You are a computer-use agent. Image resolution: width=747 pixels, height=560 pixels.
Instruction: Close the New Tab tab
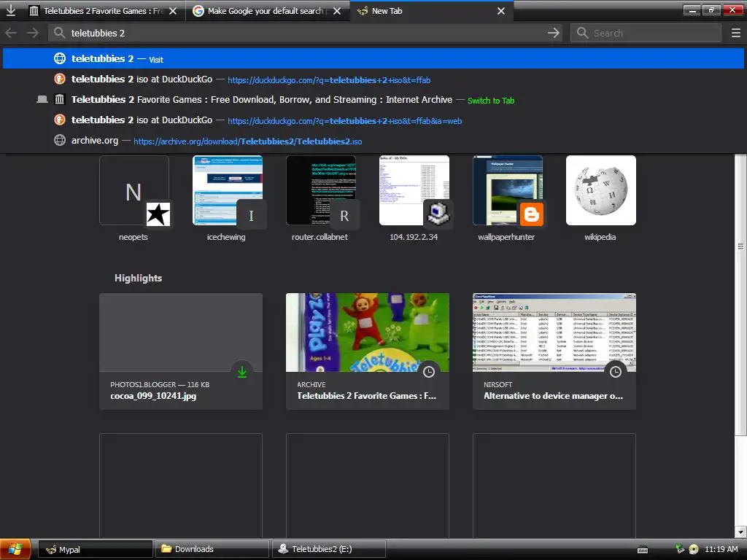click(500, 11)
